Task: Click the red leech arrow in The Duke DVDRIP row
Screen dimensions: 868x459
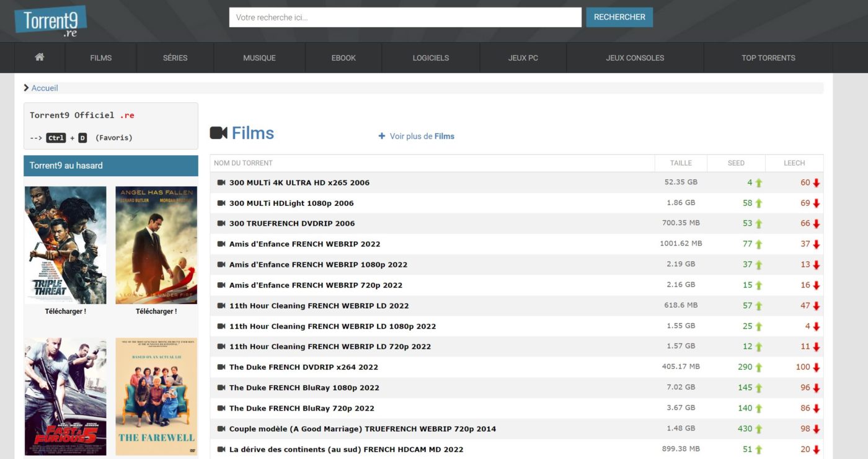Action: click(817, 367)
